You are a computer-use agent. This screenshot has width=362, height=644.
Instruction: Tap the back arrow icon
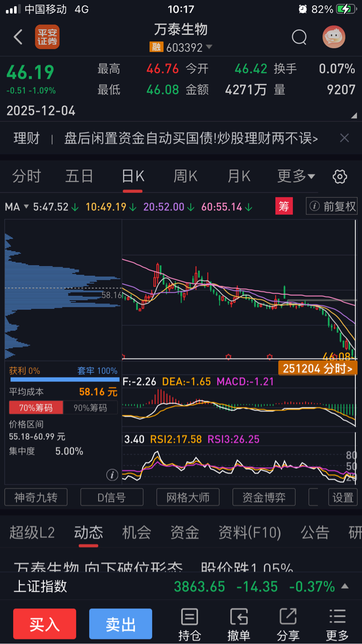click(x=18, y=37)
